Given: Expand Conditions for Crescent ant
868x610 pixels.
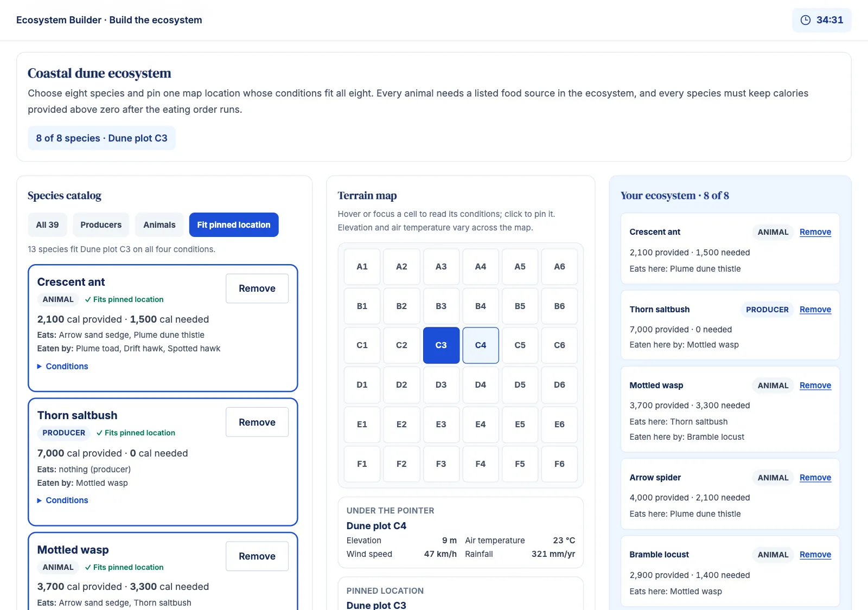Looking at the screenshot, I should (x=62, y=367).
